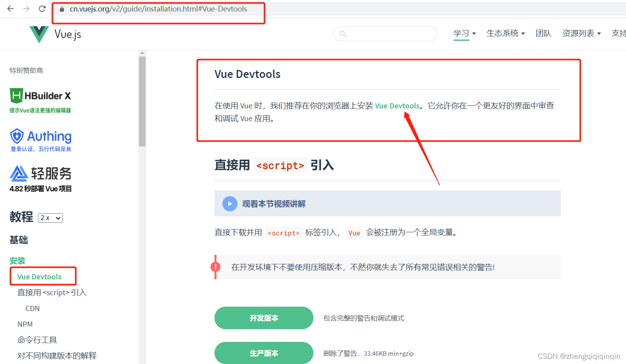The image size is (626, 364).
Task: Play the 观看本节视频讲解 video icon
Action: click(x=230, y=204)
